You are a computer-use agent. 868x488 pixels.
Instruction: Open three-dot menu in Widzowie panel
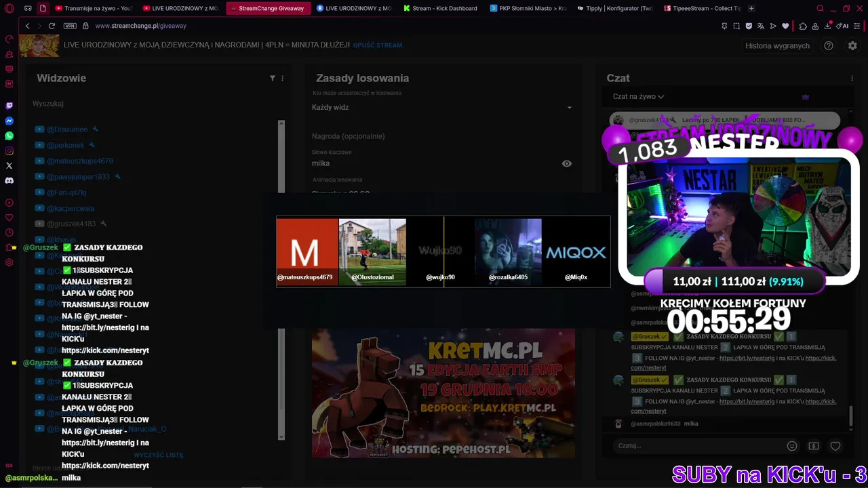(283, 78)
